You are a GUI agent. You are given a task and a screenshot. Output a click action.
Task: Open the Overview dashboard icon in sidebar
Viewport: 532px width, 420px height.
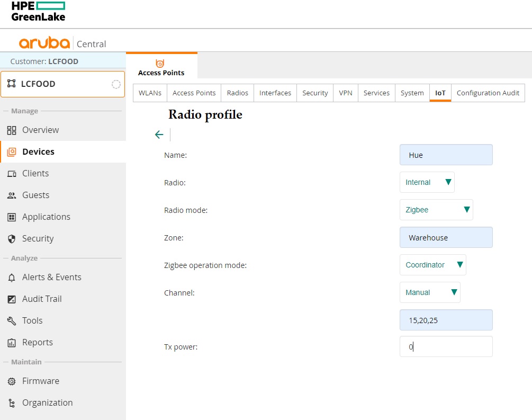(x=12, y=130)
